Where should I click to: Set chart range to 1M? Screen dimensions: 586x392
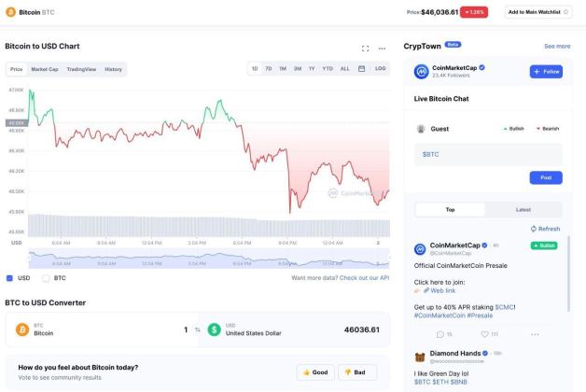(x=283, y=69)
